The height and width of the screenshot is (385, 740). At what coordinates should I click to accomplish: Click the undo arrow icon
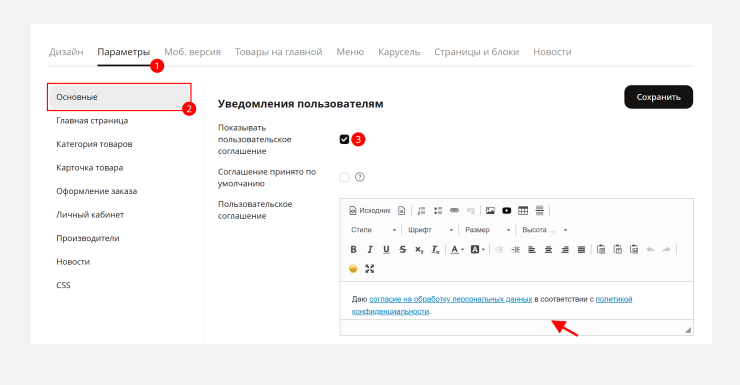pyautogui.click(x=650, y=250)
